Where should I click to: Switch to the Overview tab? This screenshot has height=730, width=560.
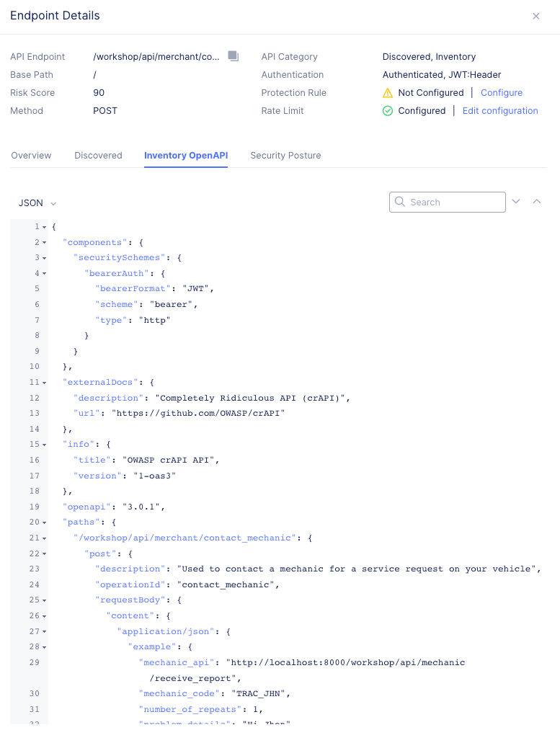(31, 155)
